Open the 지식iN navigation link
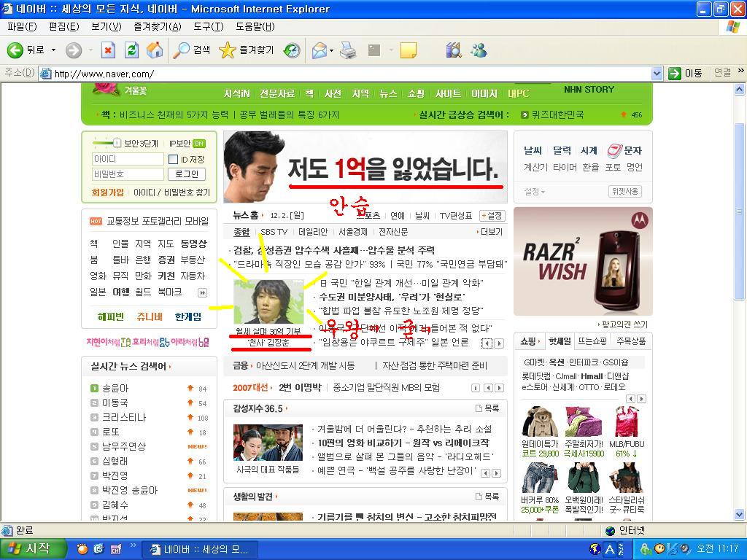The height and width of the screenshot is (560, 747). [236, 94]
